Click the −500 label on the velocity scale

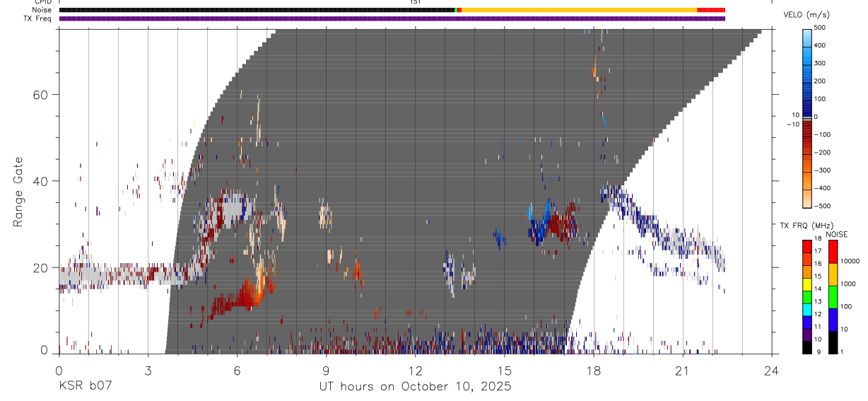click(x=823, y=206)
